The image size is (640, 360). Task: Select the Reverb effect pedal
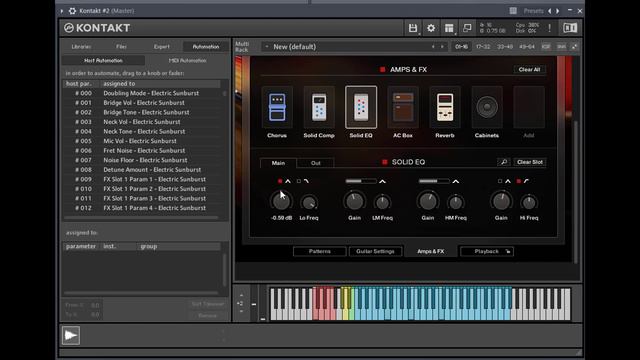[445, 107]
